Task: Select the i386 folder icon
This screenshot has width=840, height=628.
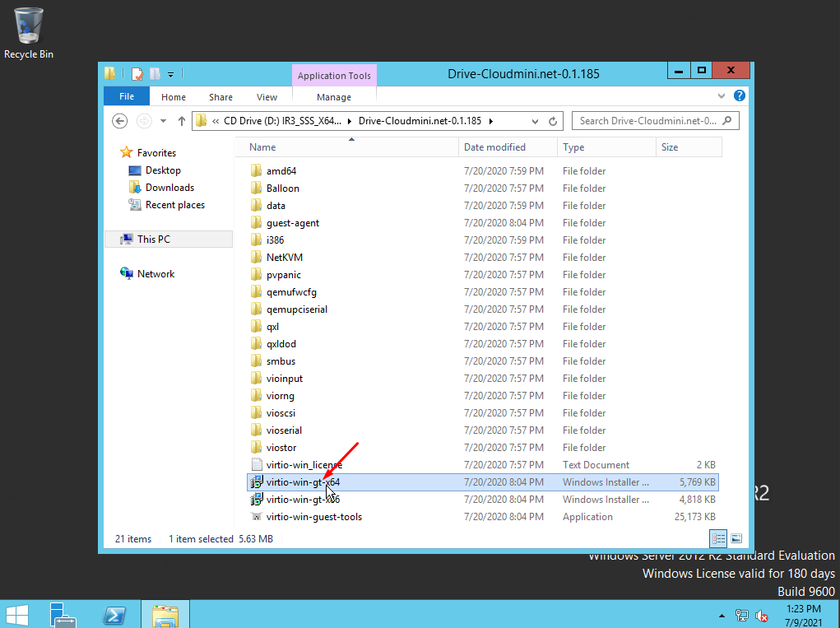Action: [x=257, y=240]
